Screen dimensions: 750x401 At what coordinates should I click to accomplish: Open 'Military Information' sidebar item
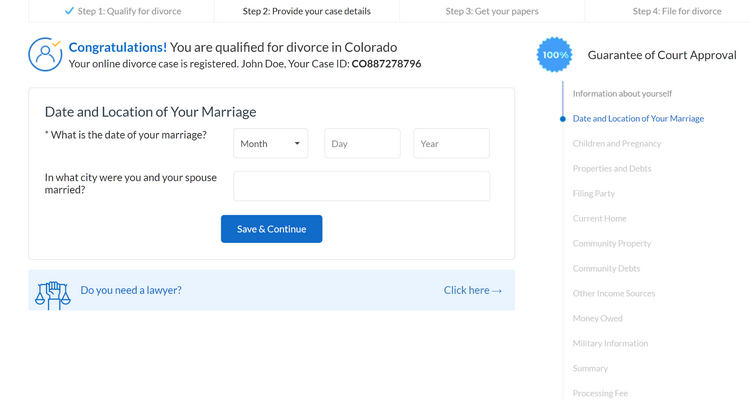tap(610, 343)
